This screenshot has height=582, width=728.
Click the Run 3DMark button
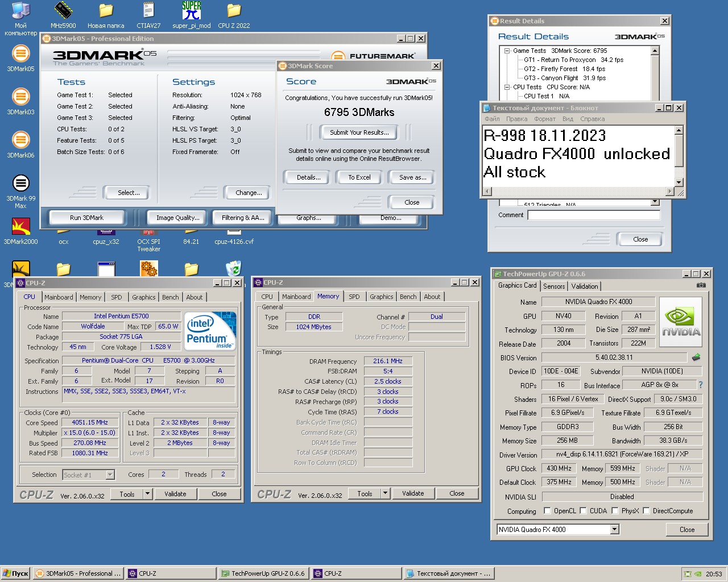pos(86,218)
